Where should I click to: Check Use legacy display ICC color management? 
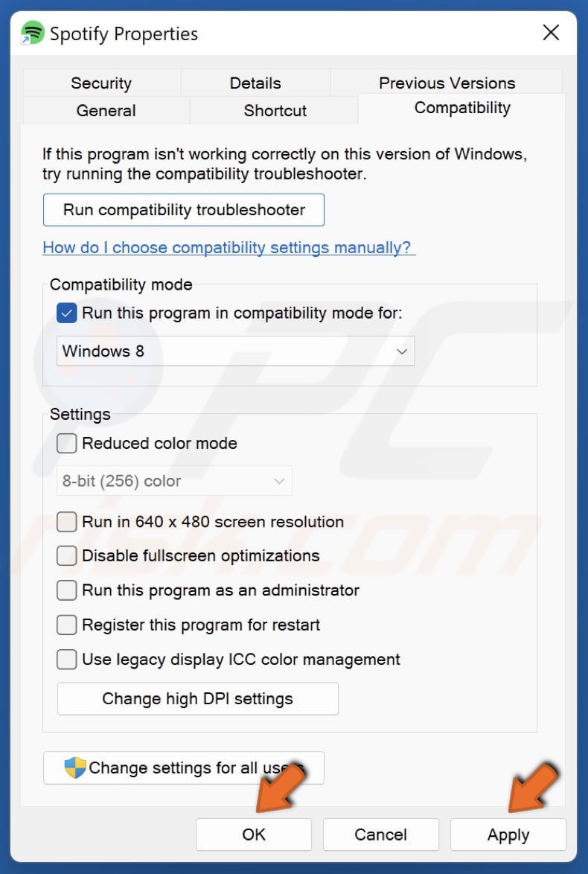(66, 660)
